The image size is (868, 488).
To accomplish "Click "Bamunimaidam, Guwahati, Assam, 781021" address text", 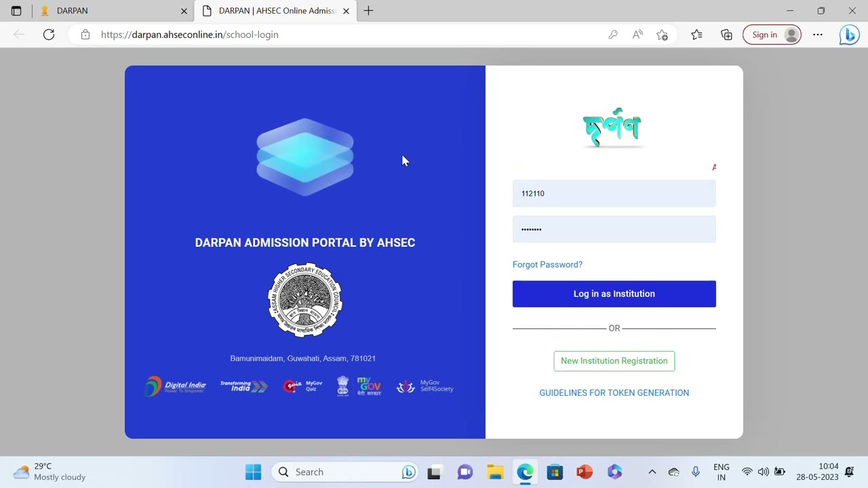I will (x=303, y=358).
